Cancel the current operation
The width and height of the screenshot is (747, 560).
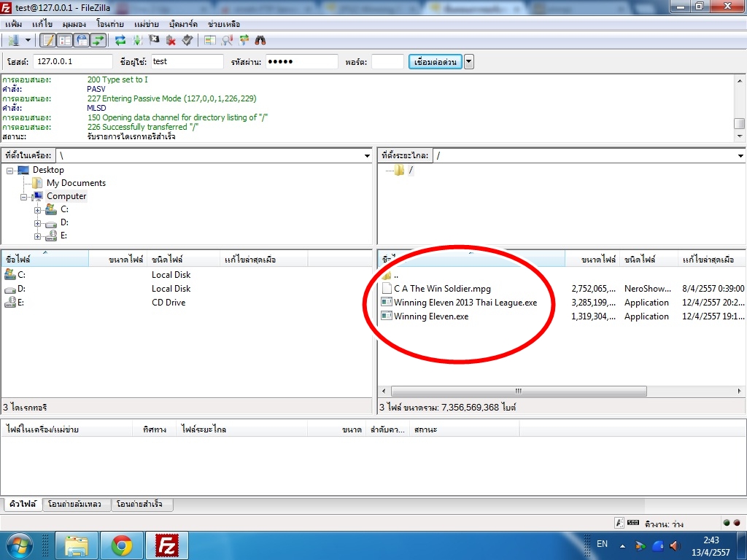tap(154, 41)
